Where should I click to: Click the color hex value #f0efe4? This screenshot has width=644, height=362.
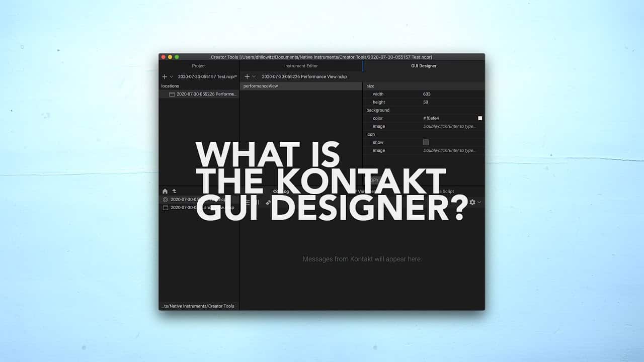point(431,118)
